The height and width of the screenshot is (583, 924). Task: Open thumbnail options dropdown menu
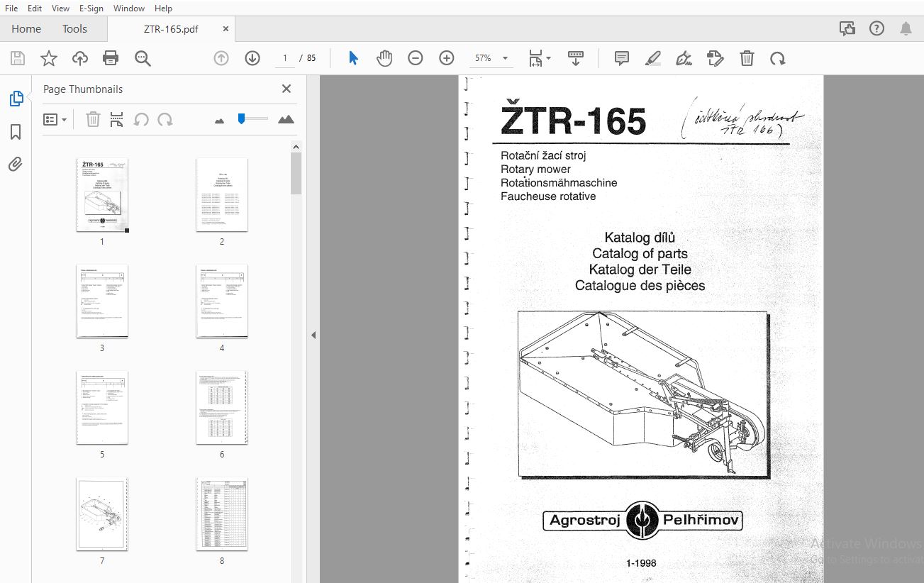tap(55, 120)
